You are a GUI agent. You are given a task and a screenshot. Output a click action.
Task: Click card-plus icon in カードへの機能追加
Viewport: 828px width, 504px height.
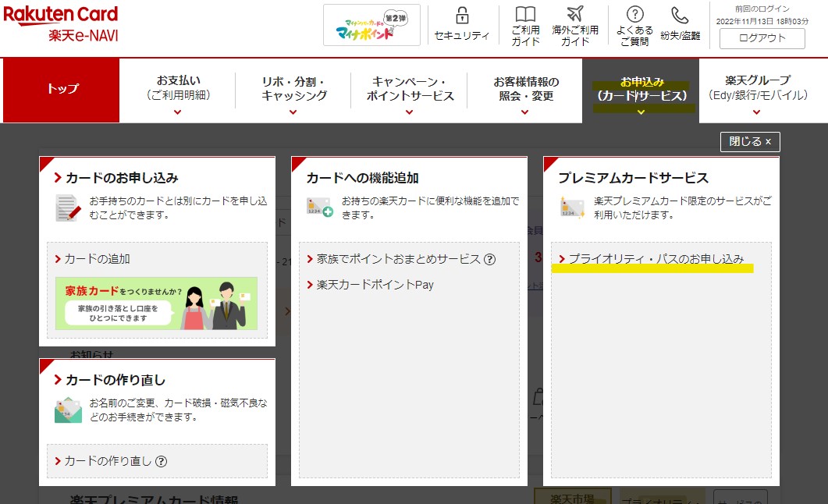point(319,207)
